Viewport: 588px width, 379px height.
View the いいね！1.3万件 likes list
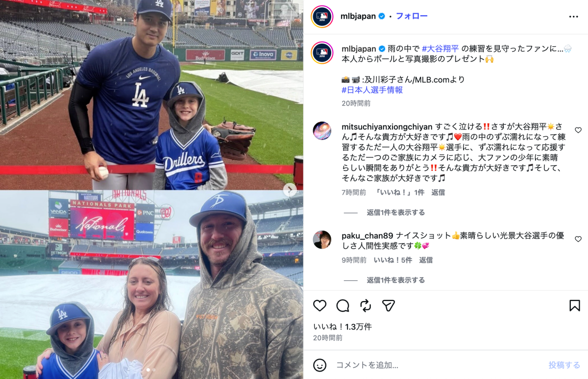coord(343,327)
